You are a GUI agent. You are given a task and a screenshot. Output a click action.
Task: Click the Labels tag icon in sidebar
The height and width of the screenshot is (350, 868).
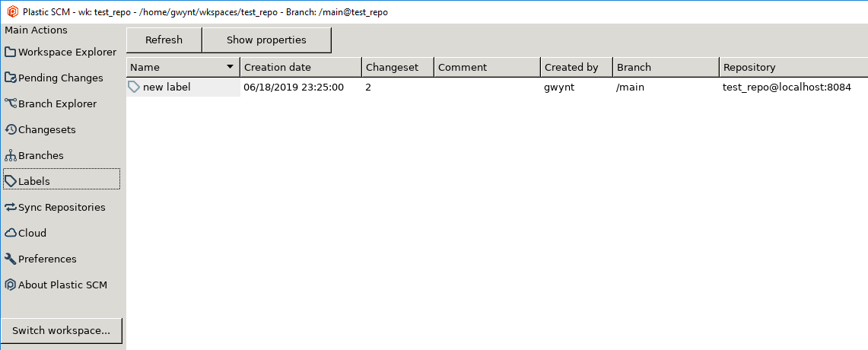coord(11,181)
